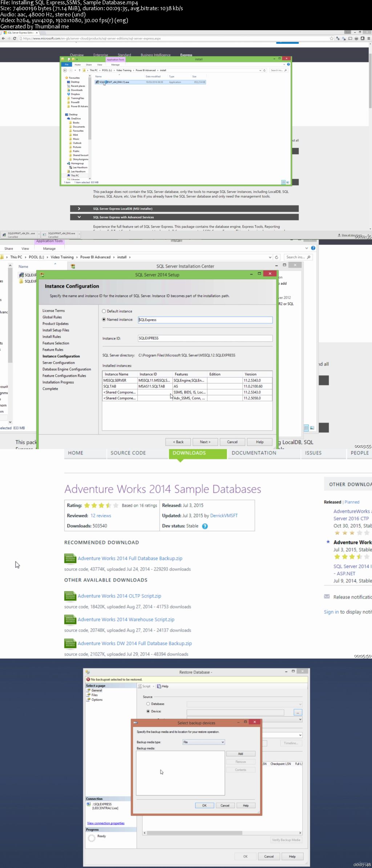Image resolution: width=372 pixels, height=868 pixels.
Task: Click the Chrome address bar URL
Action: coord(92,39)
